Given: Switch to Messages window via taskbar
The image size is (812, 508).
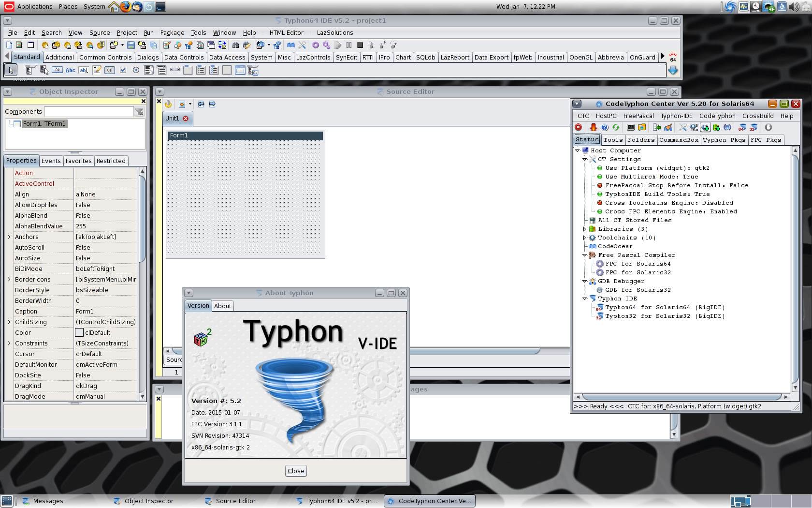Looking at the screenshot, I should (x=48, y=501).
